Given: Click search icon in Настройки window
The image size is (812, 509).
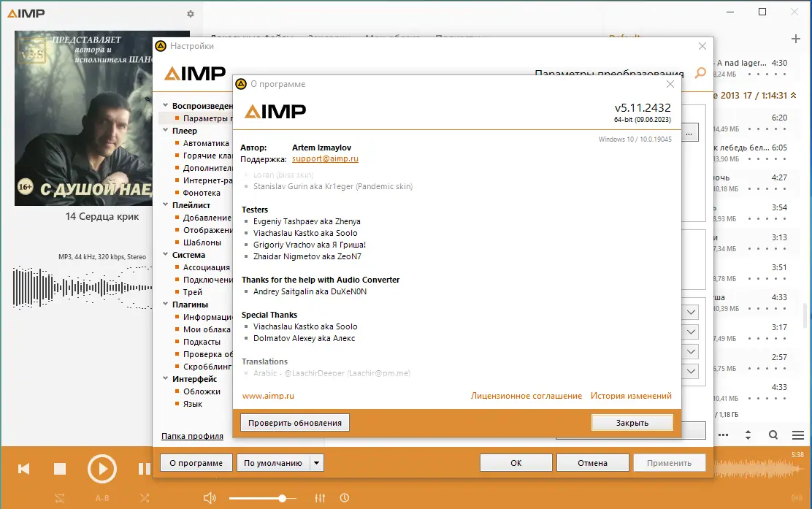Looking at the screenshot, I should (700, 73).
